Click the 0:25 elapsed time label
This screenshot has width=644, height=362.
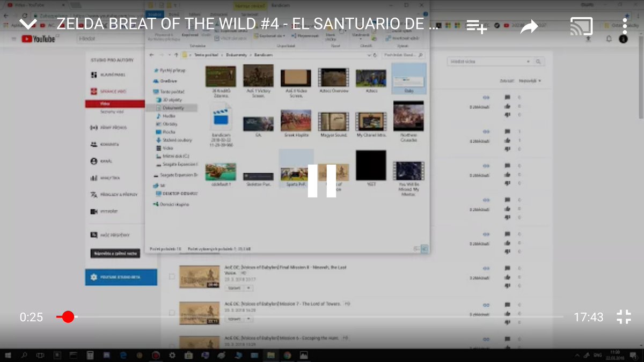click(x=31, y=317)
